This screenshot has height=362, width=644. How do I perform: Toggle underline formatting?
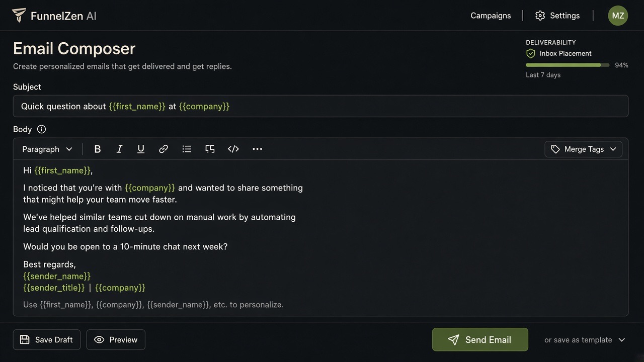tap(141, 149)
